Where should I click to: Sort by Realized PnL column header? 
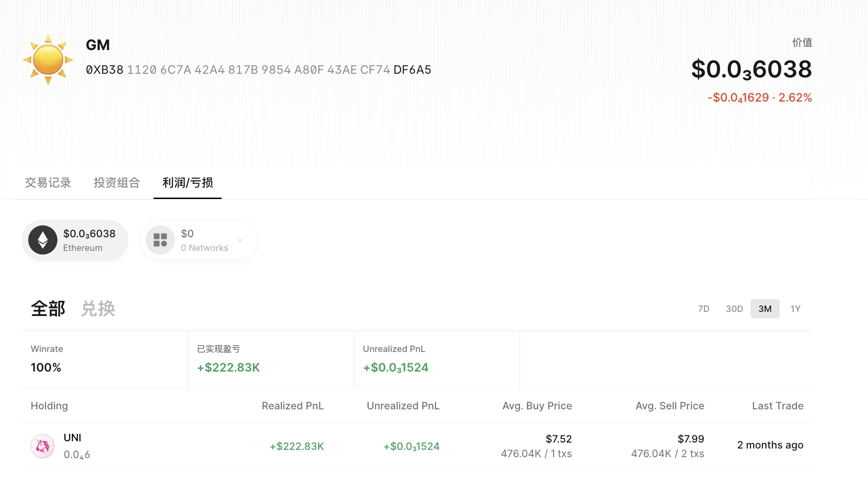292,406
